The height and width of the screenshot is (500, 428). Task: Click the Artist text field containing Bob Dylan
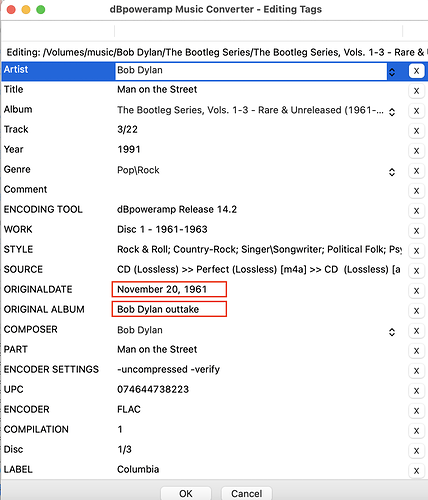(x=251, y=71)
